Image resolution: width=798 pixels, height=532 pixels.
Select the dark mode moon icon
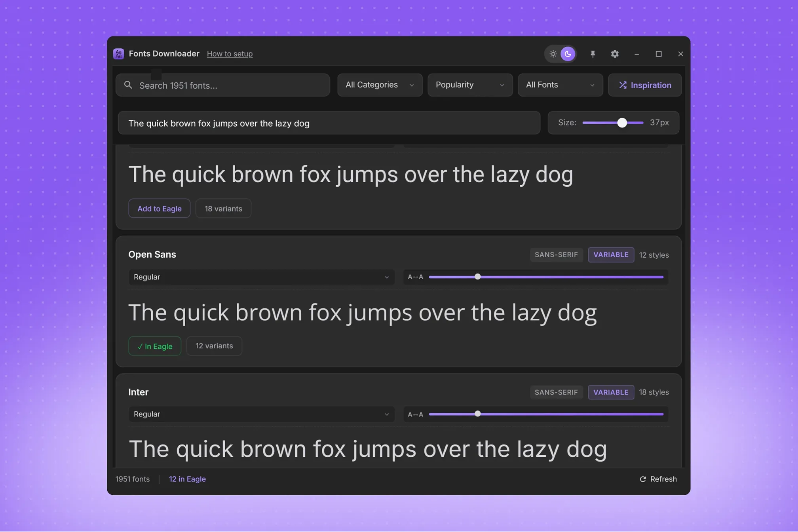568,54
